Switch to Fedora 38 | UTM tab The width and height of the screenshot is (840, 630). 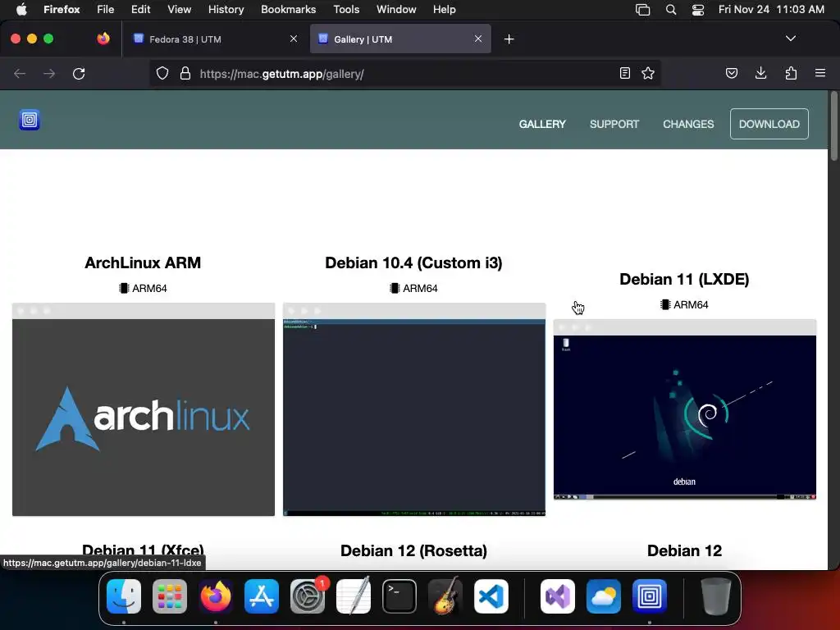tap(215, 39)
